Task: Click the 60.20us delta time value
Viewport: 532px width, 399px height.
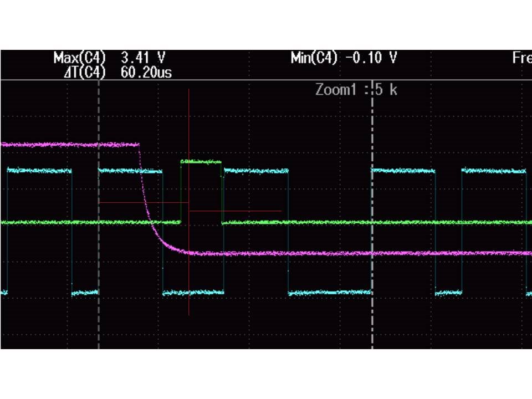Action: (x=146, y=72)
